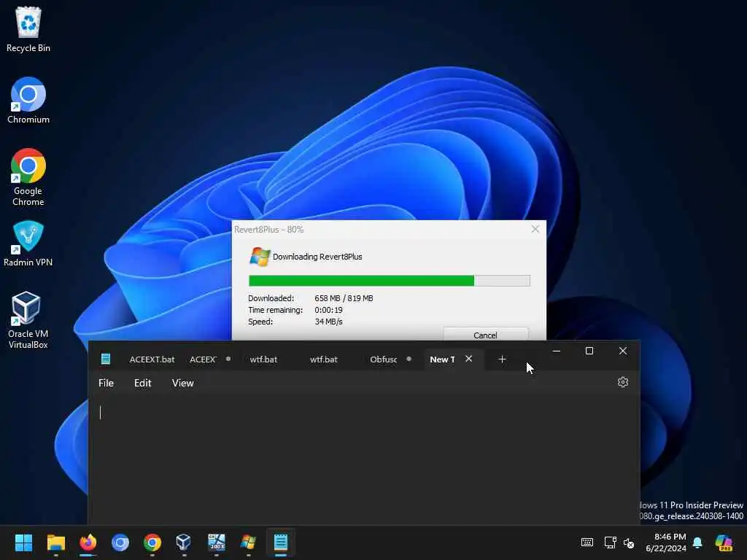Select the Oracle VM VirtualBox desktop shortcut
Screen dimensions: 747x560
(28, 320)
